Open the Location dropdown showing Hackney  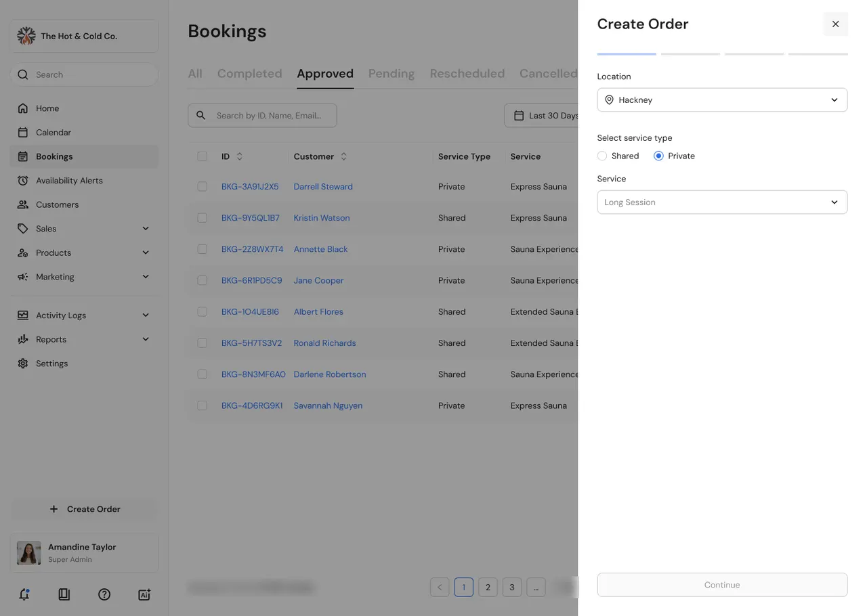[x=722, y=100]
